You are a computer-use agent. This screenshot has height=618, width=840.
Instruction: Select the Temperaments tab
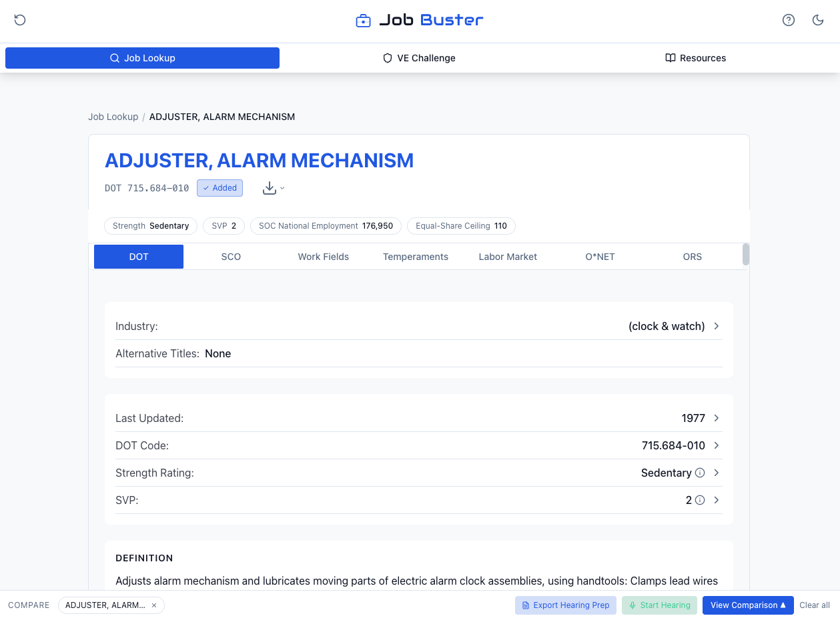tap(416, 257)
